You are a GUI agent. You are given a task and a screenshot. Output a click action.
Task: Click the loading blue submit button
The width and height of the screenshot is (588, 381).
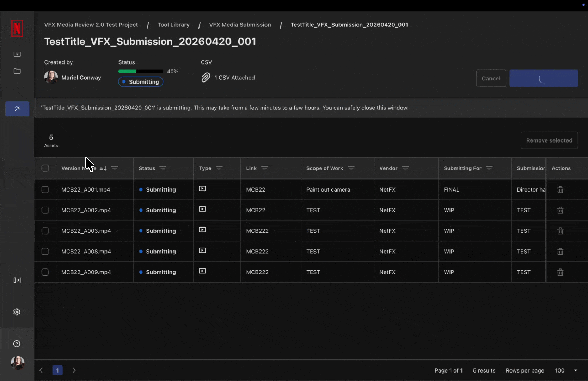[x=544, y=78]
